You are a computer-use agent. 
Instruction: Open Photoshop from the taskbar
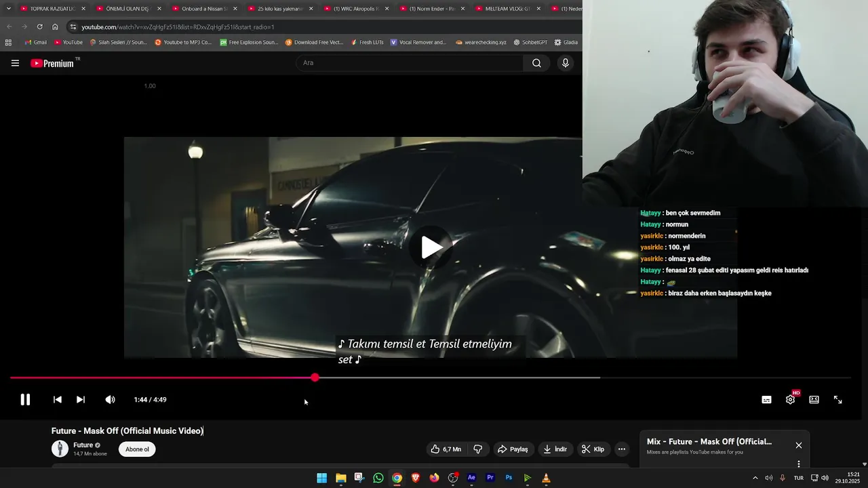click(509, 478)
